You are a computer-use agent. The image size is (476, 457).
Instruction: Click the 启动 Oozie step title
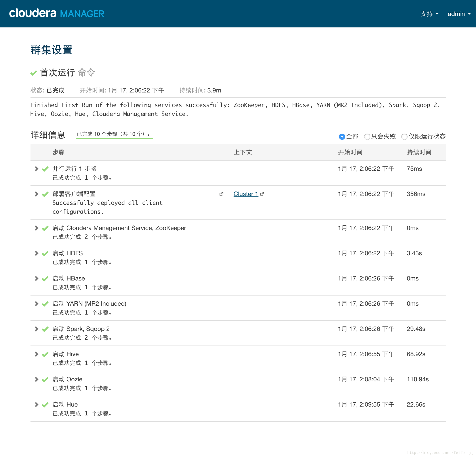pos(68,379)
